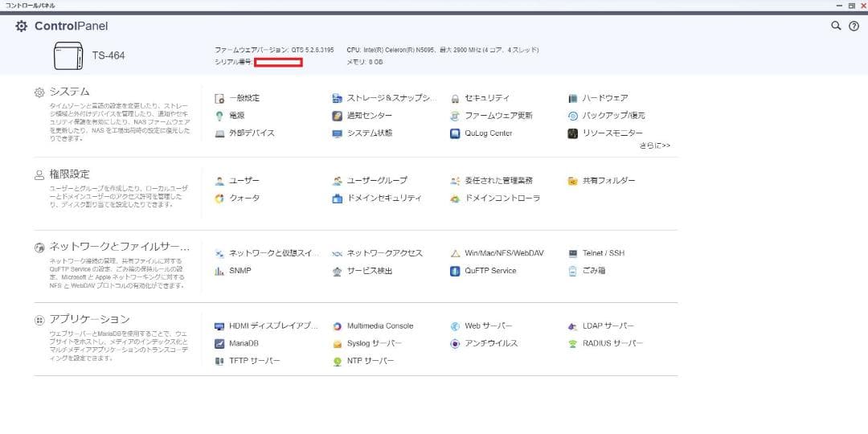Open the QuFTP Service icon
This screenshot has height=434, width=868.
455,271
